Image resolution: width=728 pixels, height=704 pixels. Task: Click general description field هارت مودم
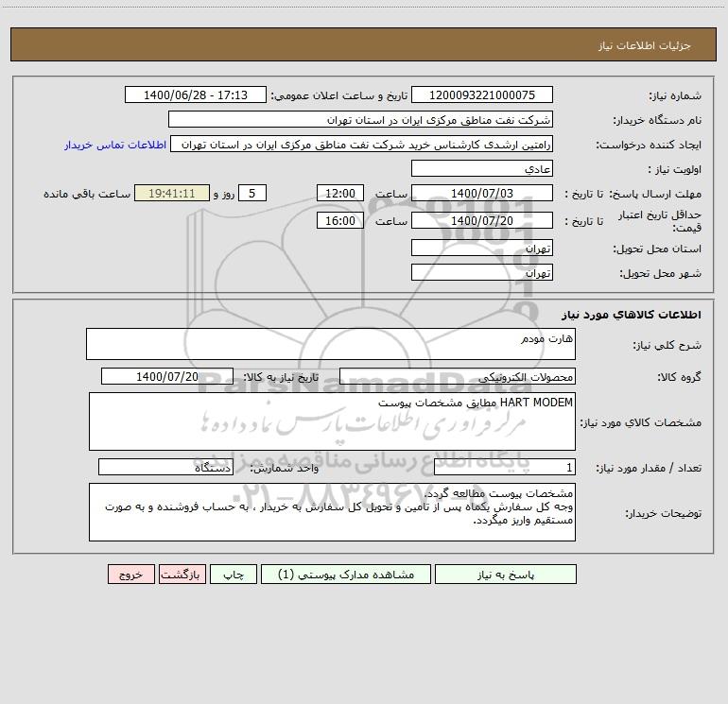click(331, 344)
